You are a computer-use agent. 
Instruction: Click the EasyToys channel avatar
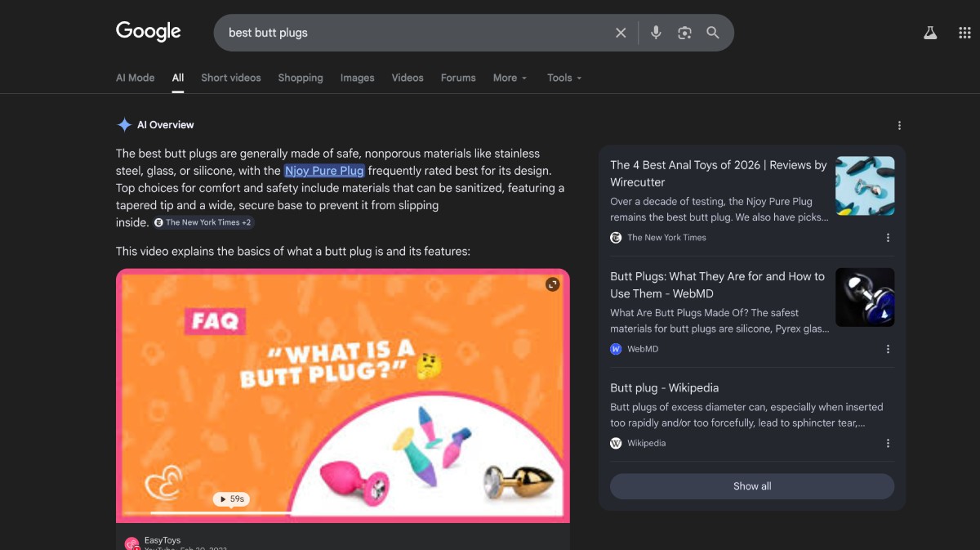(x=131, y=543)
